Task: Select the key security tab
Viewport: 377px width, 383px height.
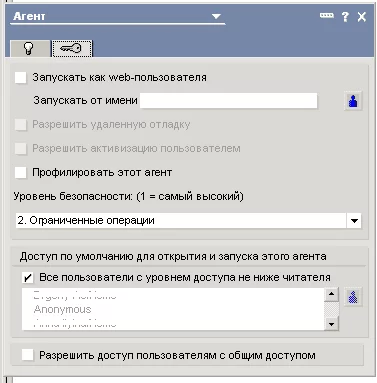Action: pos(72,49)
